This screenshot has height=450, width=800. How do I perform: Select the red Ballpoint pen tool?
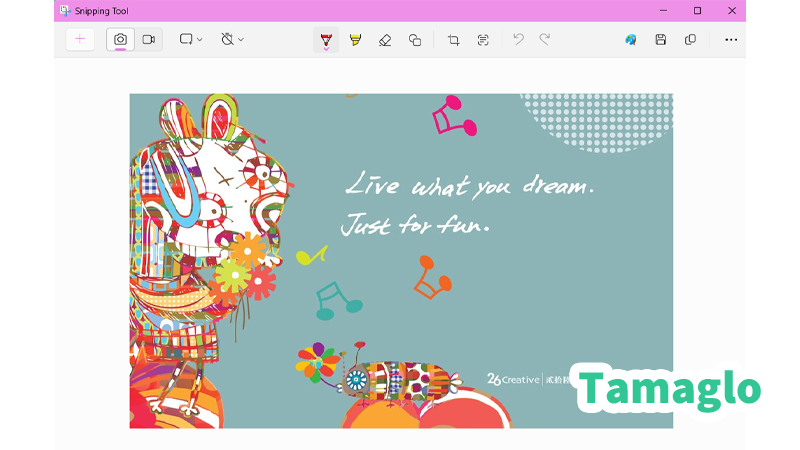tap(326, 39)
